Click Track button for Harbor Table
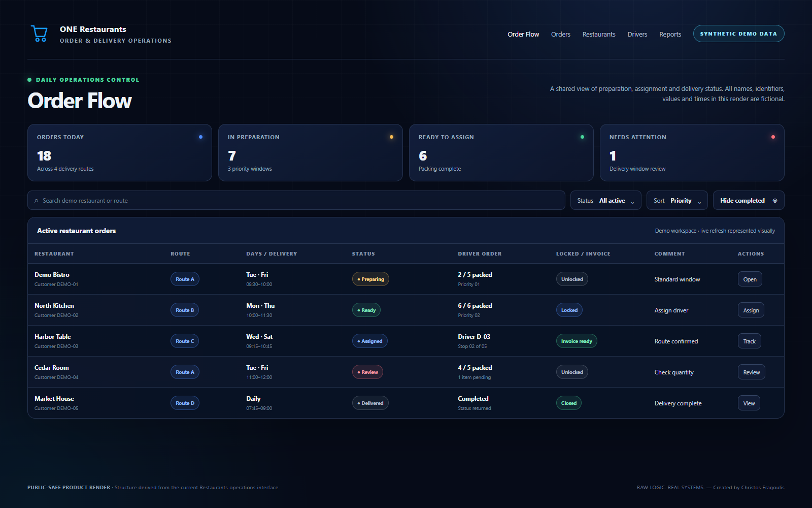Image resolution: width=812 pixels, height=508 pixels. coord(750,341)
